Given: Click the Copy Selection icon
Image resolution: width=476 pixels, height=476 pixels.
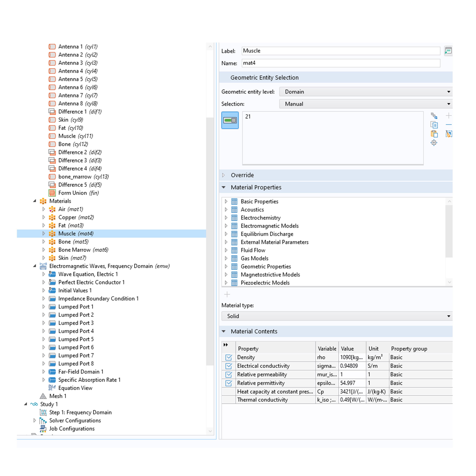Looking at the screenshot, I should [x=434, y=125].
